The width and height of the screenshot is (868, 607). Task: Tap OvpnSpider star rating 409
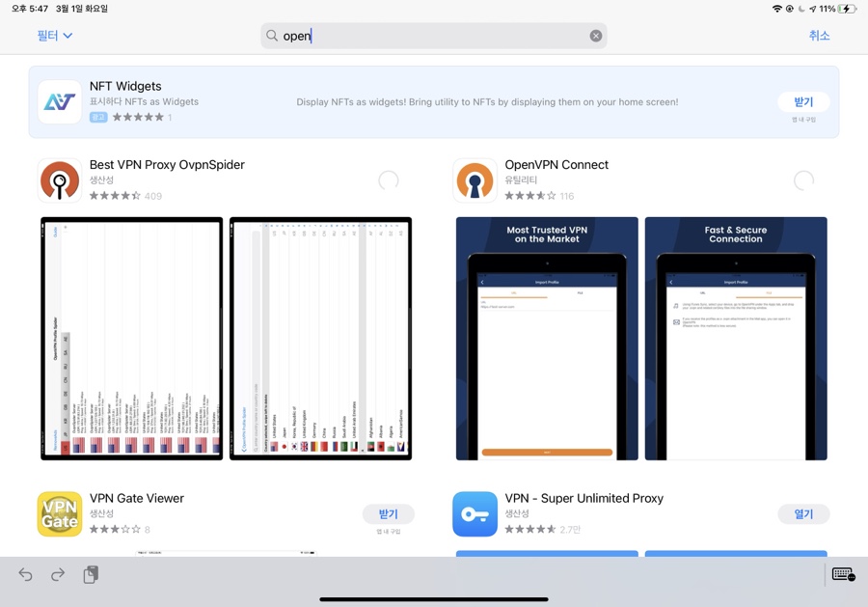pos(125,196)
